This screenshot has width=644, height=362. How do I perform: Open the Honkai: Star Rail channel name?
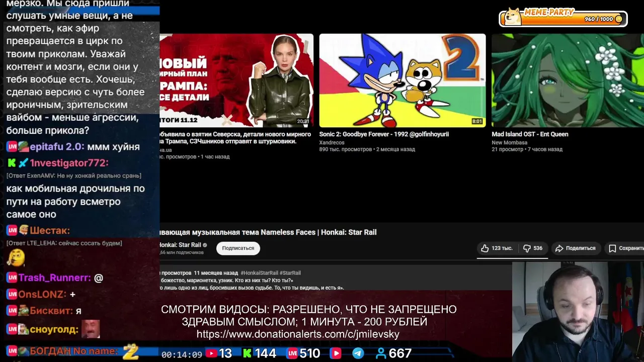click(180, 245)
